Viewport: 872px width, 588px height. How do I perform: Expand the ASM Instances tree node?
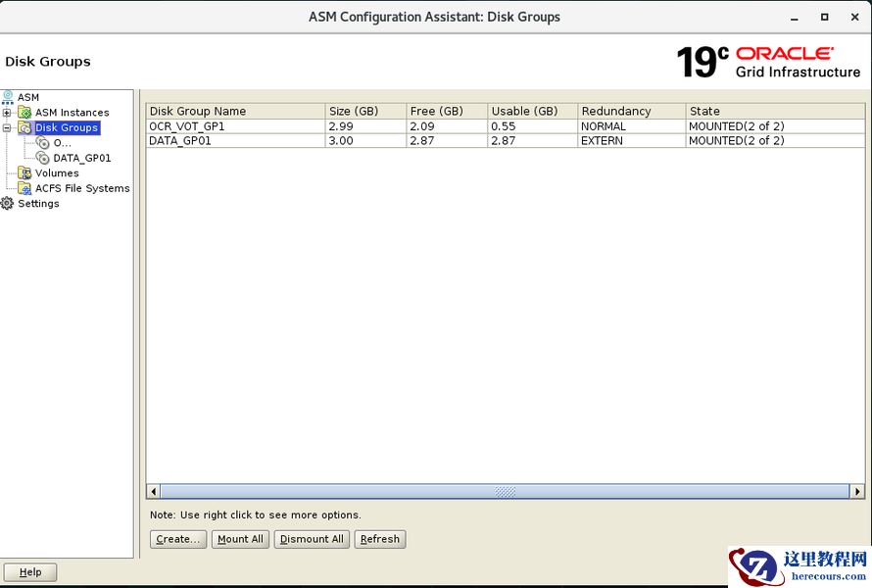(7, 113)
